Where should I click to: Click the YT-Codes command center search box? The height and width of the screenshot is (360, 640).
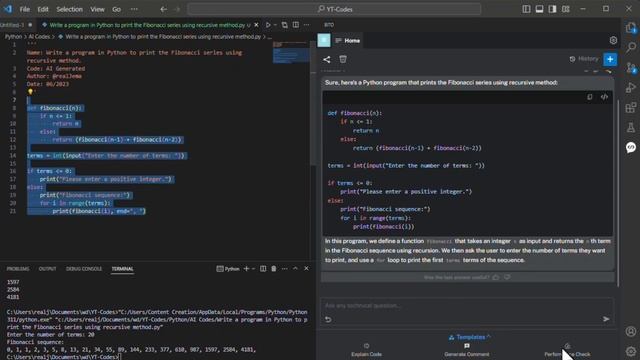click(x=334, y=9)
